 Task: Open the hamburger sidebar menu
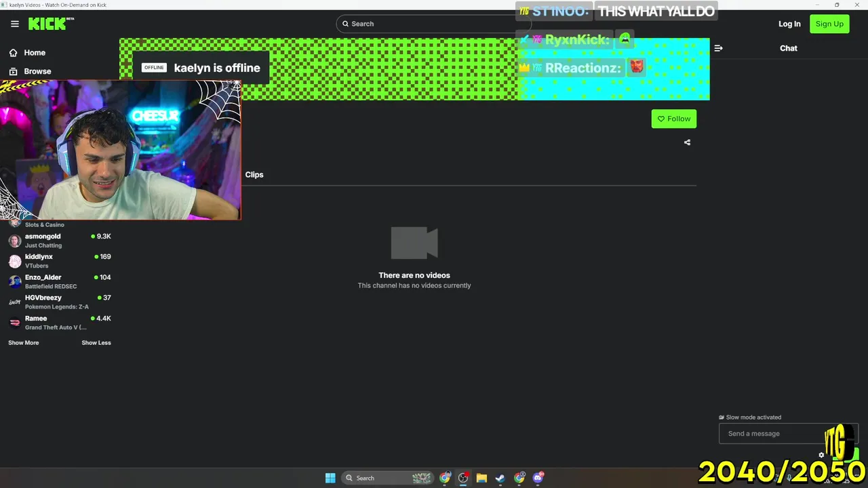coord(15,24)
